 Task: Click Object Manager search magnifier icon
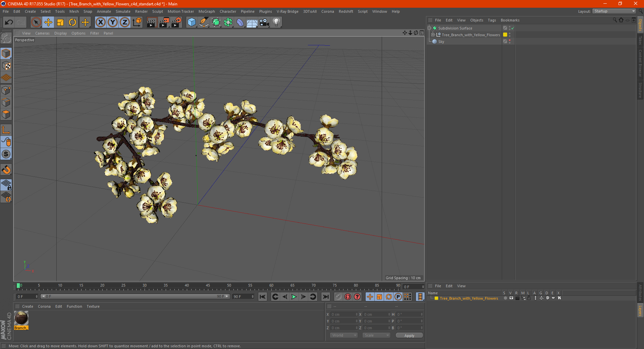pyautogui.click(x=614, y=20)
